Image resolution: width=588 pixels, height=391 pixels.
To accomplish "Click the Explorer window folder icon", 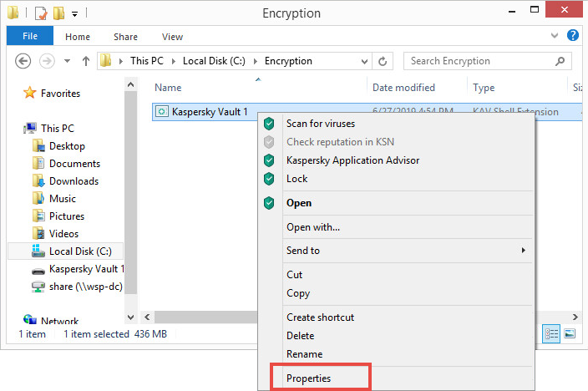I will pos(13,13).
